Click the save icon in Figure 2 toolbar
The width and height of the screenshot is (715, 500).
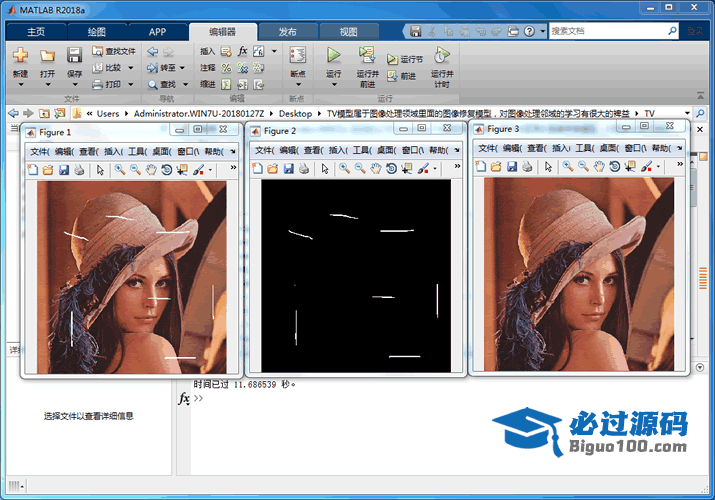[289, 169]
